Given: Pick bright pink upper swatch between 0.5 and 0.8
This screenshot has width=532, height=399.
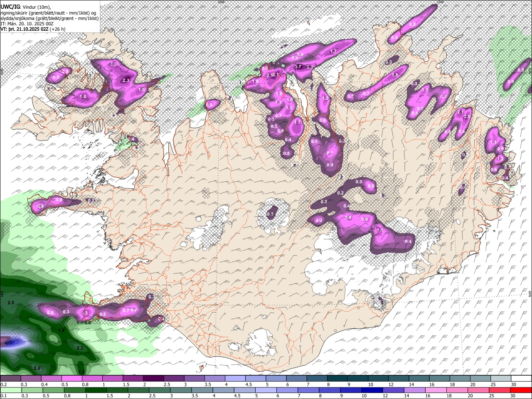Looking at the screenshot, I should (71, 379).
